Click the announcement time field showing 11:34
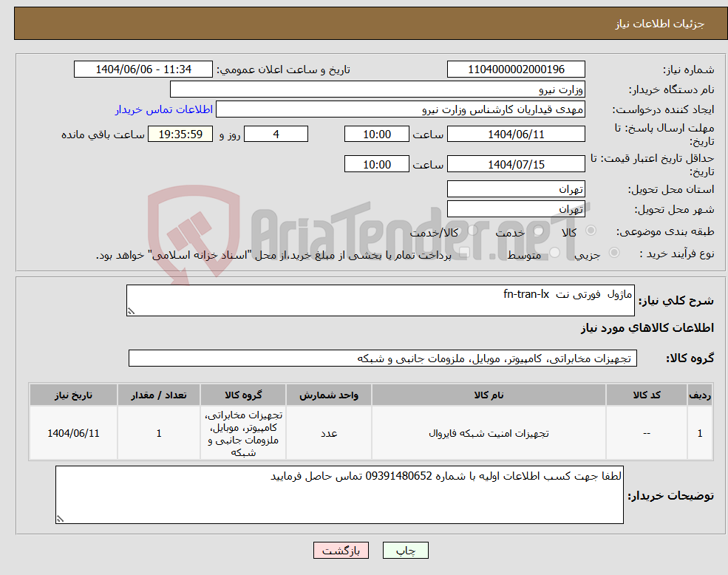Viewport: 728px width, 575px height. coord(143,69)
